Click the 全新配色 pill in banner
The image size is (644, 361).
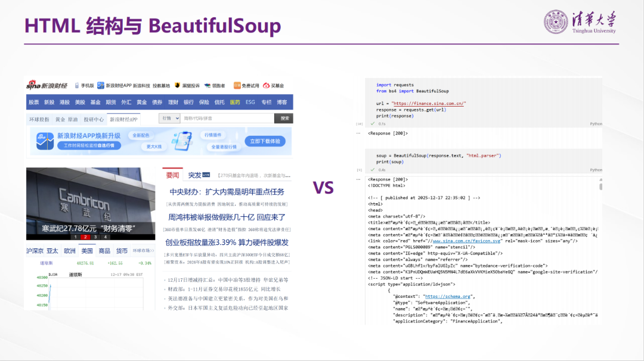coord(141,135)
